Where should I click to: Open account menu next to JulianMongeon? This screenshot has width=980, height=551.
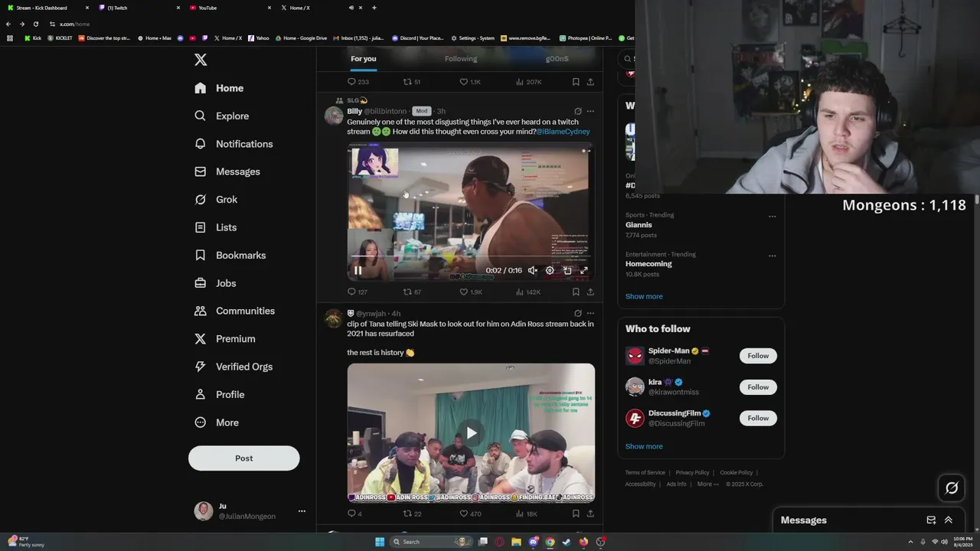click(x=302, y=511)
